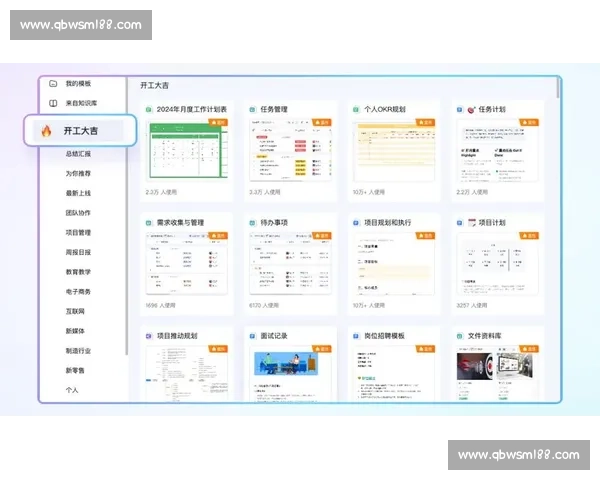Preview the yellow OKR table thumbnail

[x=394, y=150]
